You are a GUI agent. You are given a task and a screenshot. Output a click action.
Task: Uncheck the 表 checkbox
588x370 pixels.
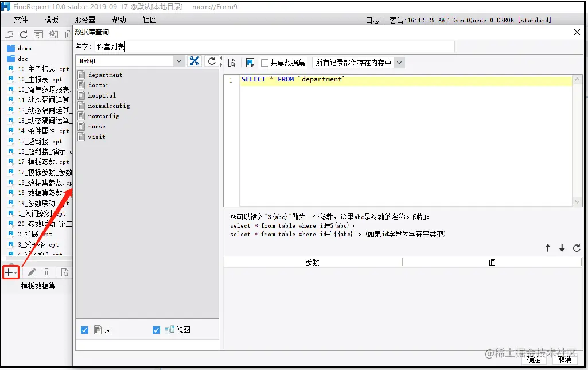85,330
